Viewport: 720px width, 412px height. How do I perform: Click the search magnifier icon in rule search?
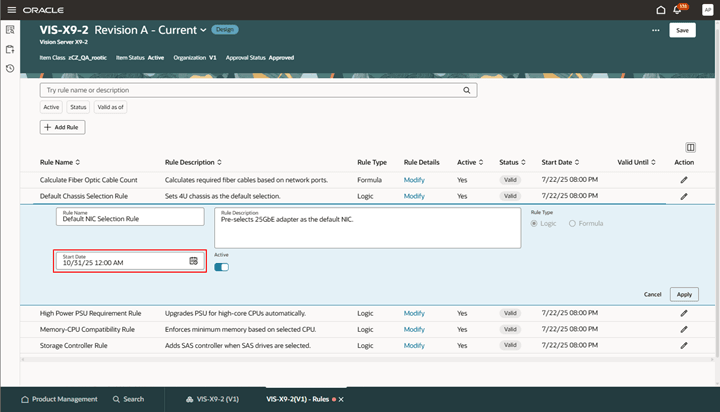[467, 90]
